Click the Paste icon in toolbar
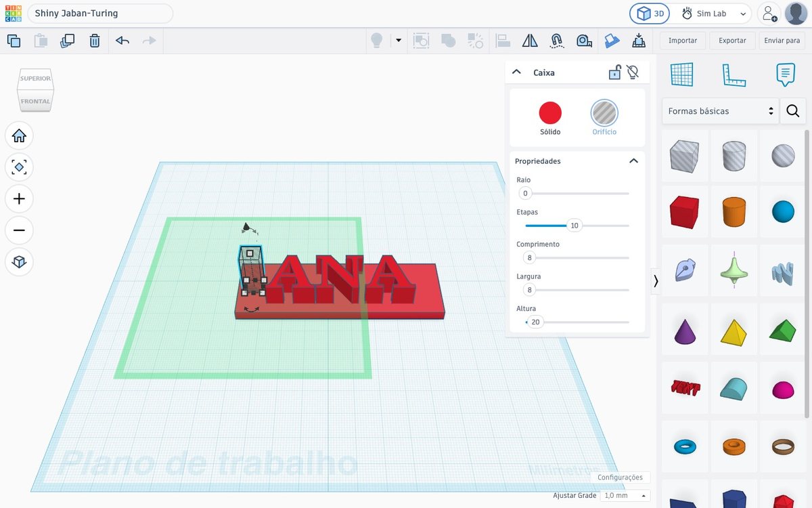Screen dimensions: 812x508 pyautogui.click(x=40, y=41)
